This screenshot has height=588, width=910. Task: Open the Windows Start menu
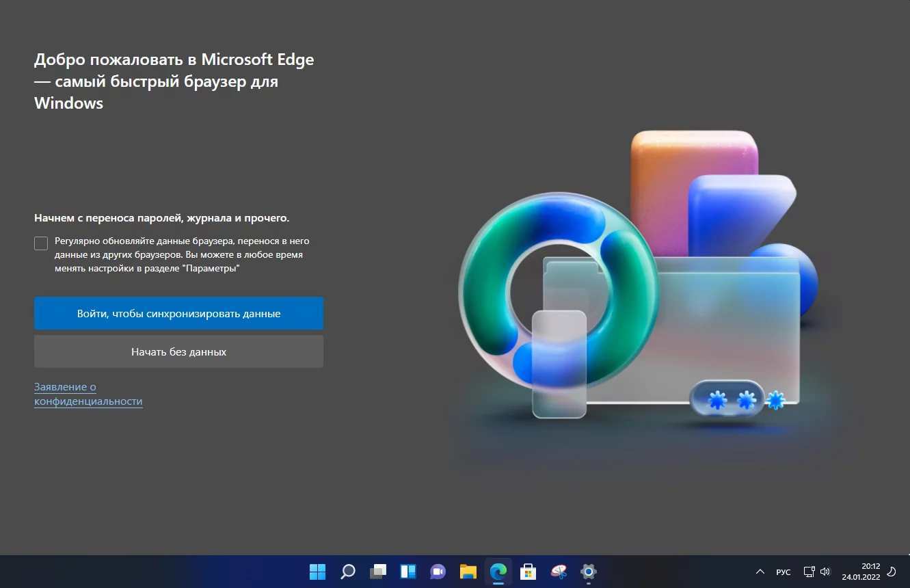pos(317,572)
